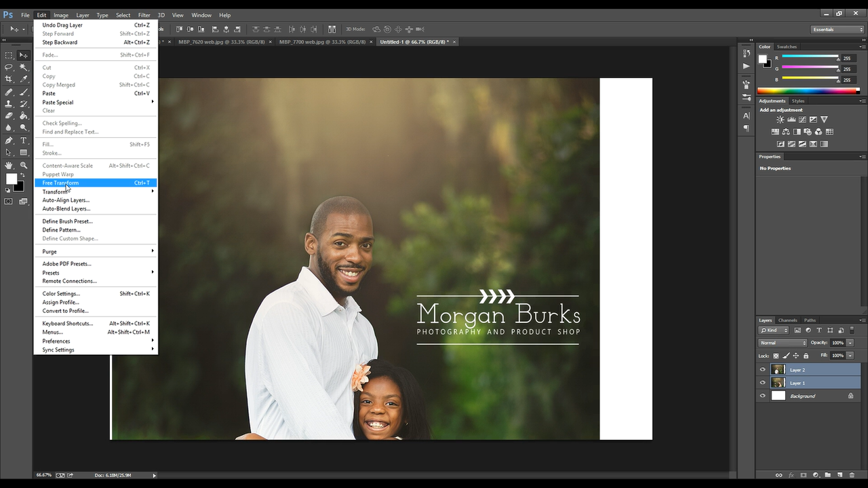This screenshot has width=868, height=488.
Task: Open the Brightness/Contrast adjustment
Action: click(781, 119)
